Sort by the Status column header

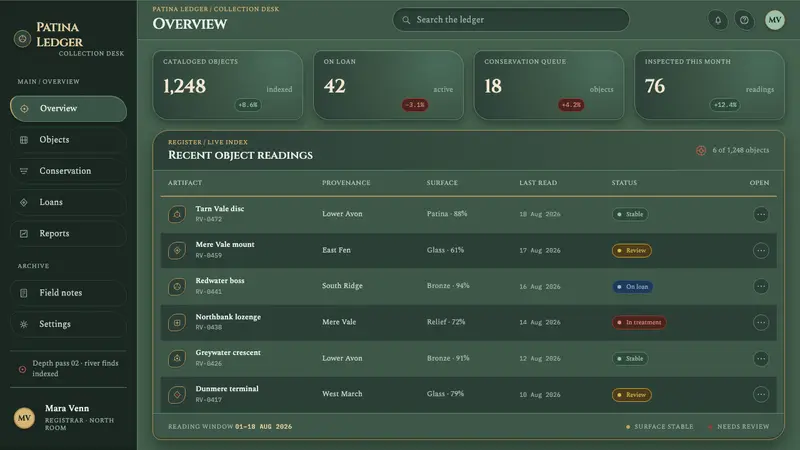point(624,183)
